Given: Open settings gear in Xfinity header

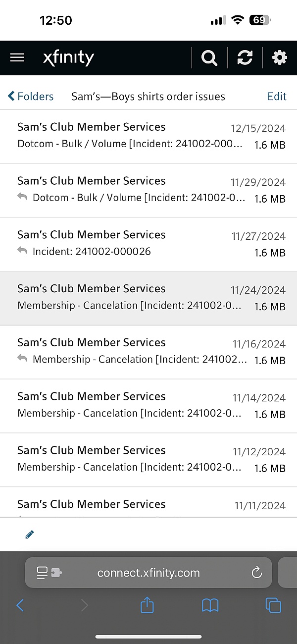Looking at the screenshot, I should [280, 58].
